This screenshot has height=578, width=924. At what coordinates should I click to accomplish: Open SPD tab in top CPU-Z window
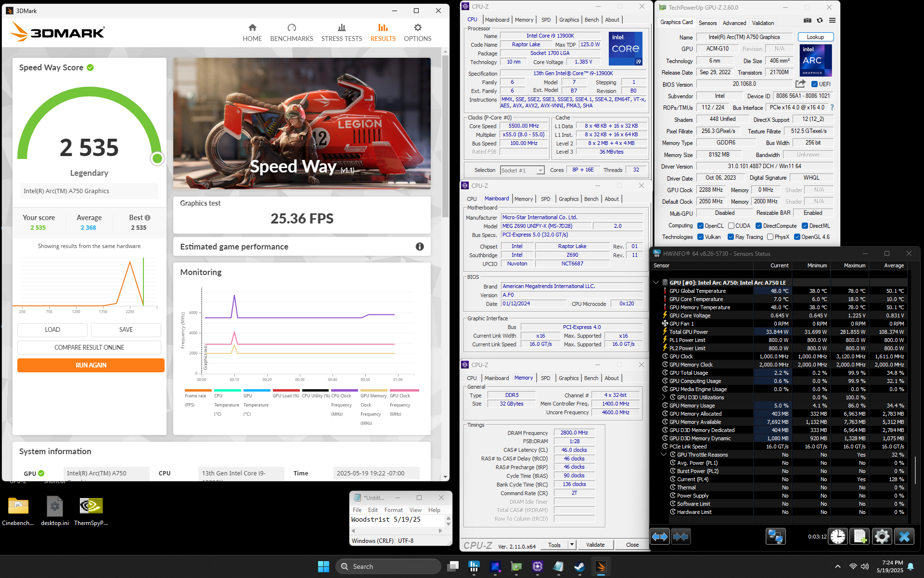point(546,20)
